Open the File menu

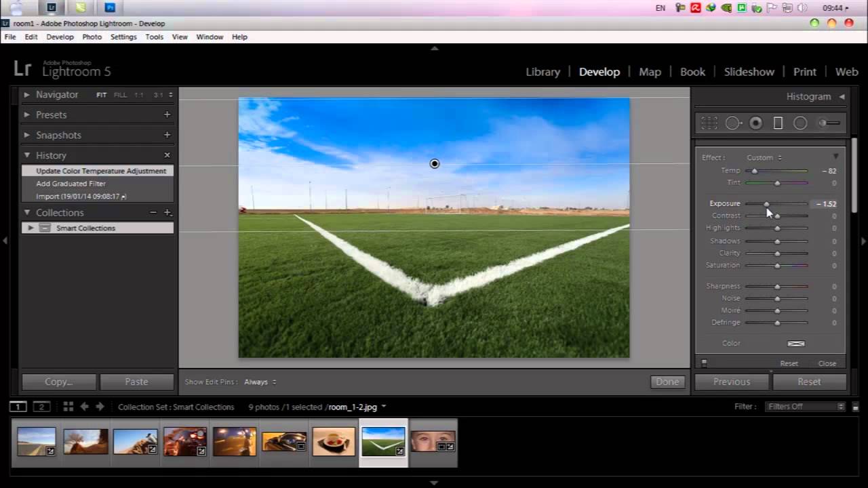10,37
